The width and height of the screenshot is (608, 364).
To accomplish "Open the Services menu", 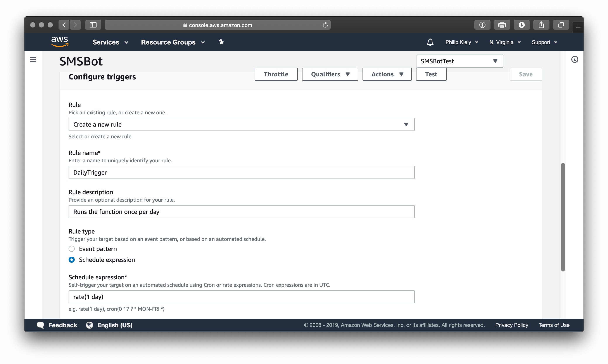I will [x=110, y=42].
